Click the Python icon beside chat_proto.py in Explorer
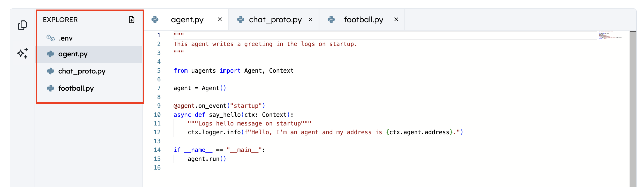The image size is (644, 187). tap(51, 71)
